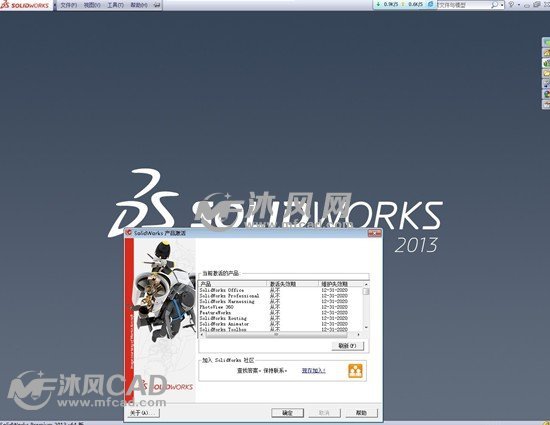Open the 工具 (Tools) menu

[115, 5]
